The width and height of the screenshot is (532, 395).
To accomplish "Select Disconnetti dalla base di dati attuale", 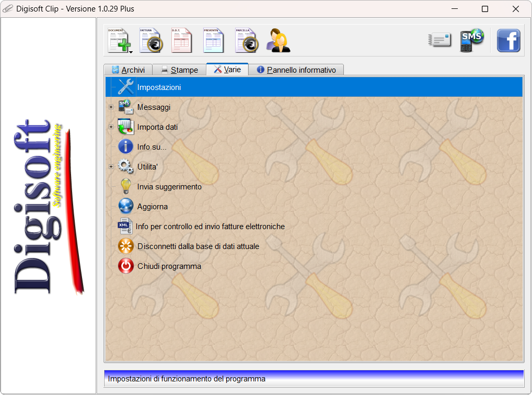I will (198, 246).
